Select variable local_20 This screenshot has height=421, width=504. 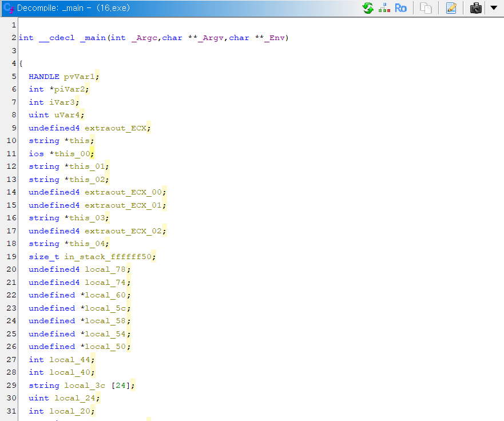click(x=70, y=411)
